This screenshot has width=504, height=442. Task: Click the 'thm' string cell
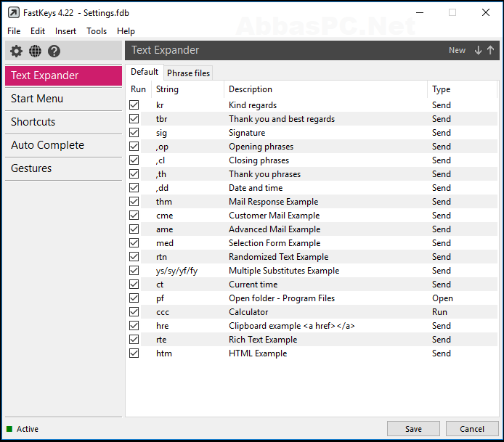coord(164,202)
